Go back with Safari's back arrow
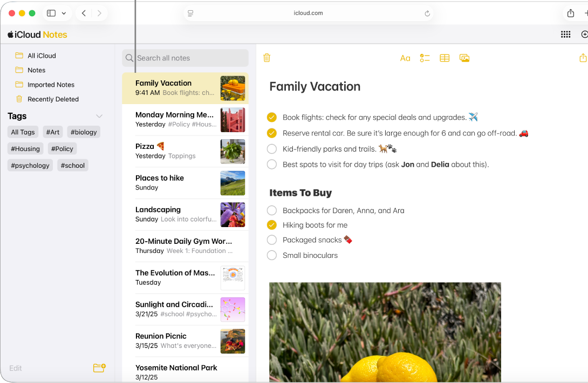Image resolution: width=588 pixels, height=383 pixels. click(x=84, y=13)
